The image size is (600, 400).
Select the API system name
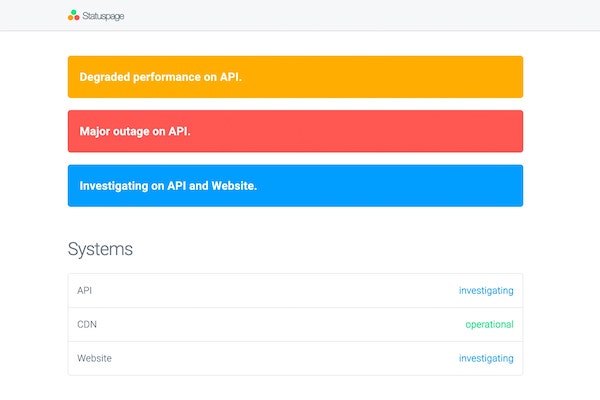[85, 291]
